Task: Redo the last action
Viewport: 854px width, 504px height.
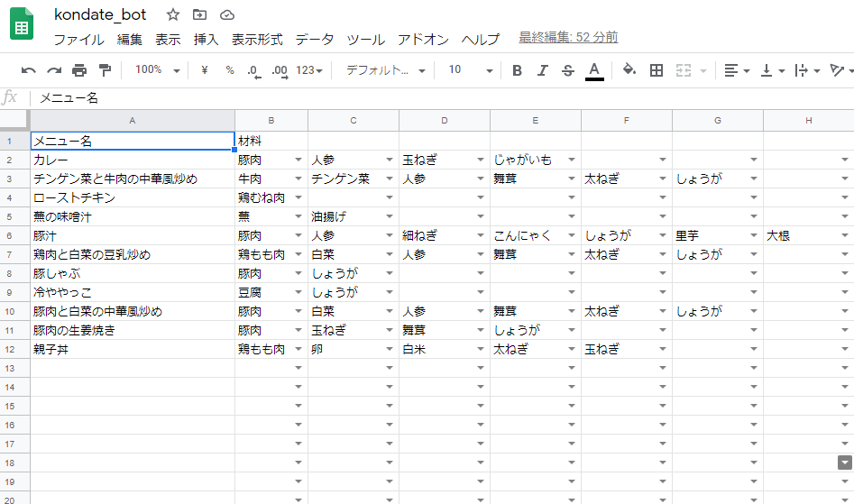Action: click(x=54, y=70)
